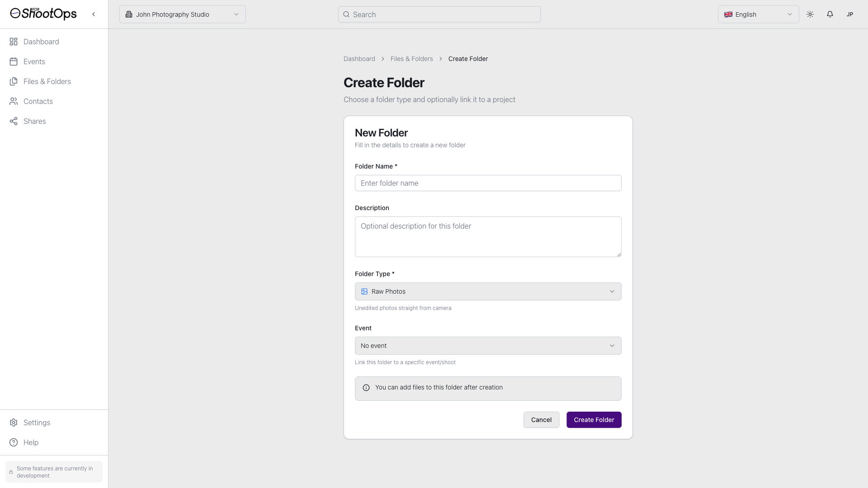Click the Shares network icon
The width and height of the screenshot is (868, 488).
[x=14, y=121]
